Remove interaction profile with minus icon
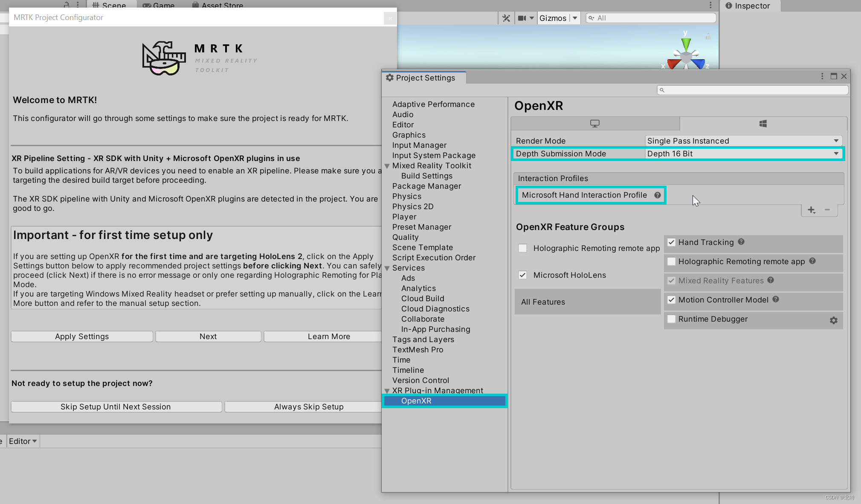The image size is (861, 504). coord(827,210)
